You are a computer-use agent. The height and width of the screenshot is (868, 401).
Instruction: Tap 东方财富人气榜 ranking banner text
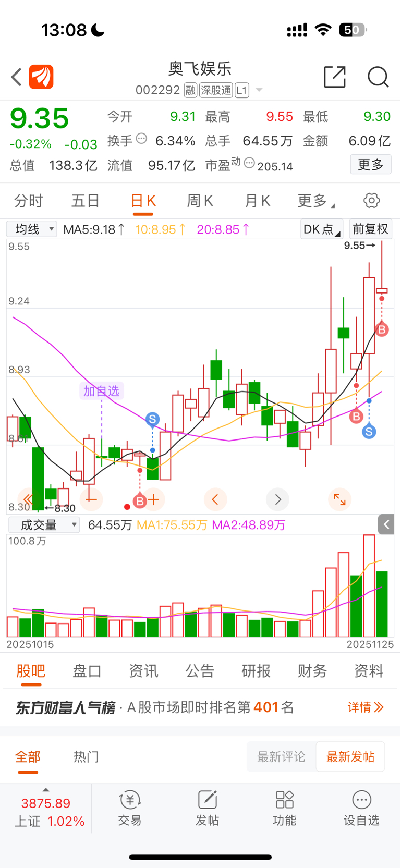[x=66, y=707]
